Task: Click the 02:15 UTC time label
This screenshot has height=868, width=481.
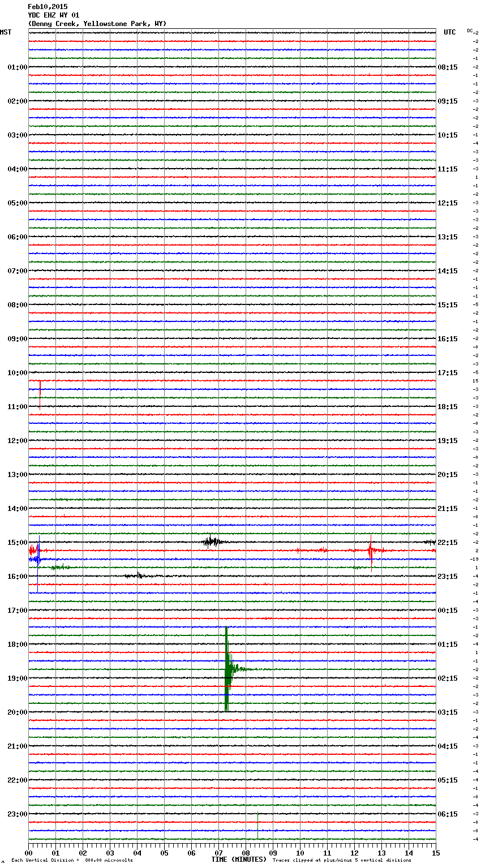Action: coord(448,678)
